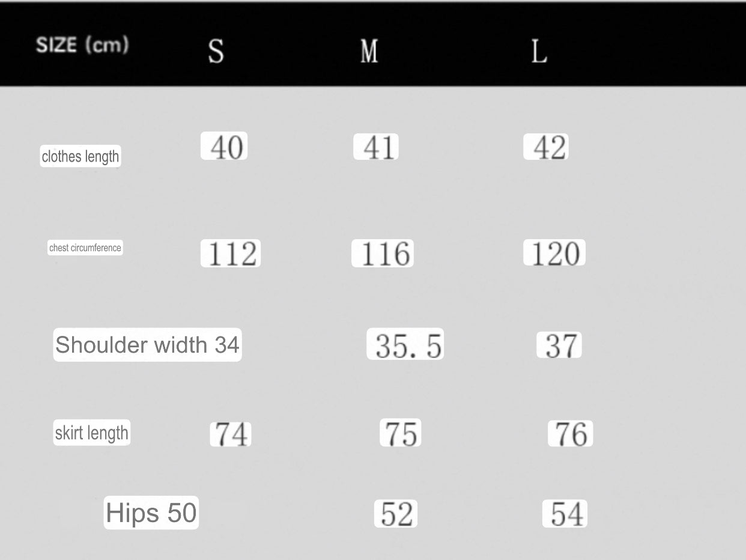The height and width of the screenshot is (560, 746).
Task: Click the clothes length row label
Action: [x=80, y=157]
